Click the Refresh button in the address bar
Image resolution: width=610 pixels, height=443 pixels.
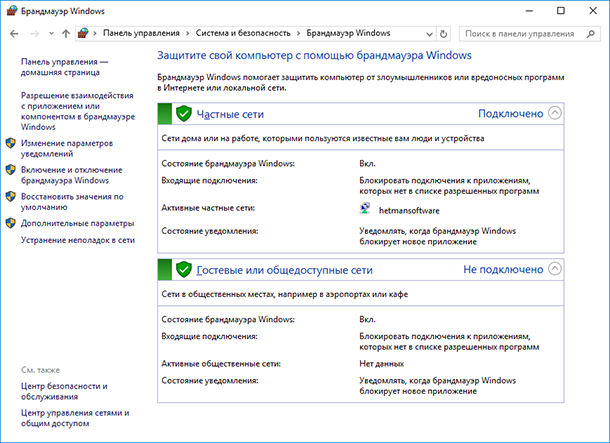tap(443, 34)
